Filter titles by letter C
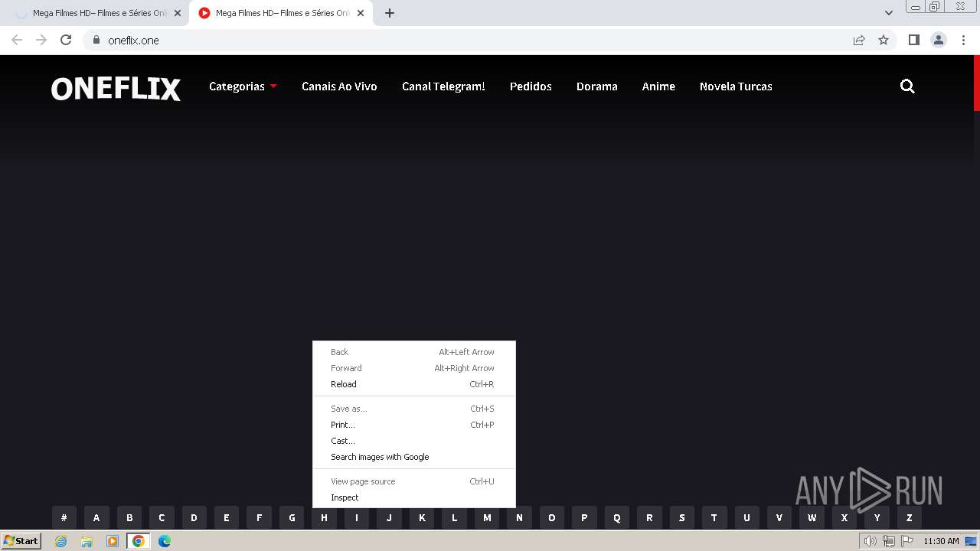The height and width of the screenshot is (551, 980). pos(162,517)
